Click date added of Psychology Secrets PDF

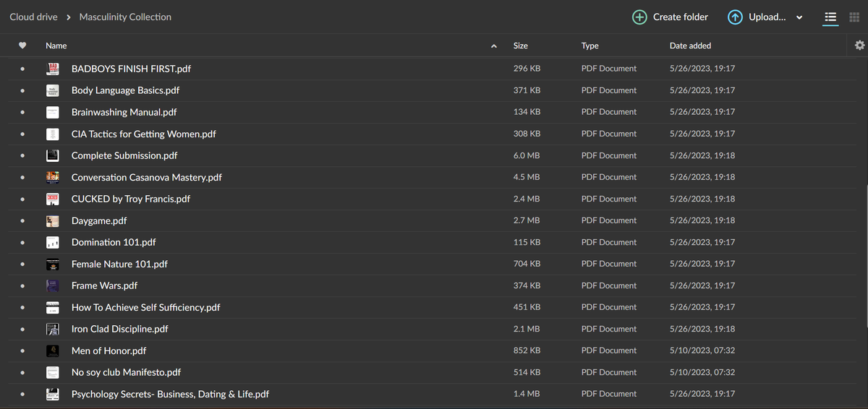point(702,394)
